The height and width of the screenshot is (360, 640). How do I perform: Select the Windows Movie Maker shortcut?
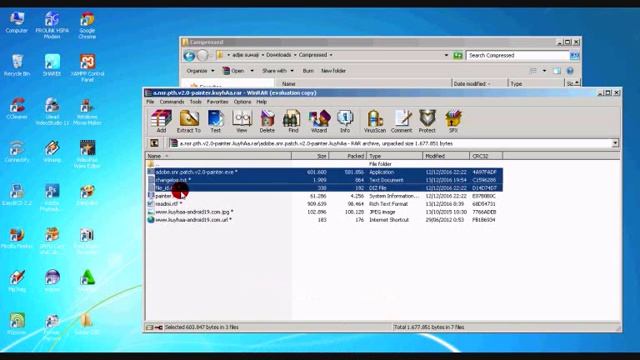point(87,111)
